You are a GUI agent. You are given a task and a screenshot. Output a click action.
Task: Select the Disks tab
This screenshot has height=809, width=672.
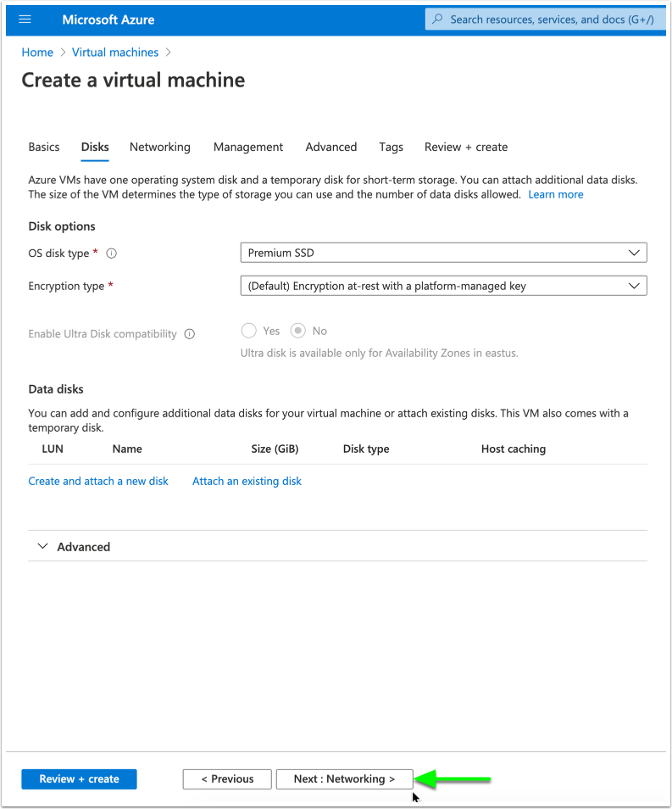tap(95, 147)
